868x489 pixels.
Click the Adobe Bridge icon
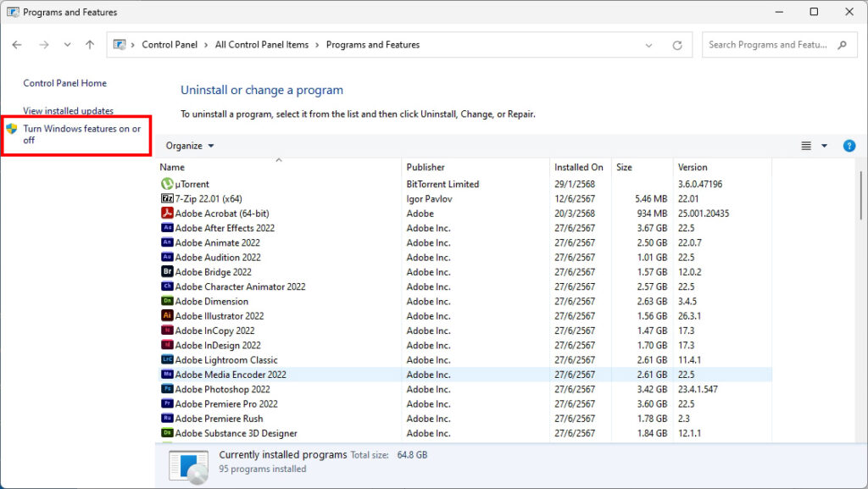point(167,271)
